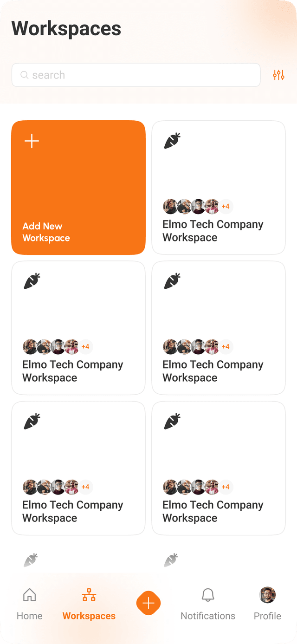Open the filter settings sliders icon
Screen dimensions: 297x644
[x=278, y=75]
